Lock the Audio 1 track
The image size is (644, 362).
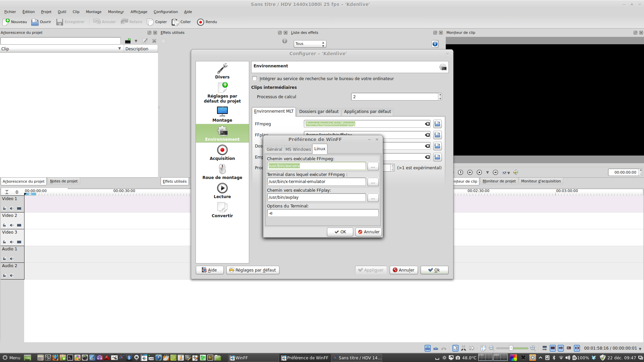click(x=4, y=259)
